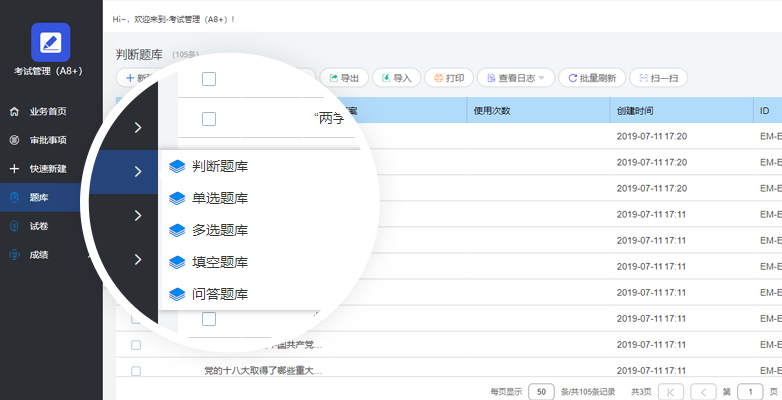Image resolution: width=782 pixels, height=400 pixels.
Task: Click the 考试管理 app logo icon
Action: click(50, 42)
